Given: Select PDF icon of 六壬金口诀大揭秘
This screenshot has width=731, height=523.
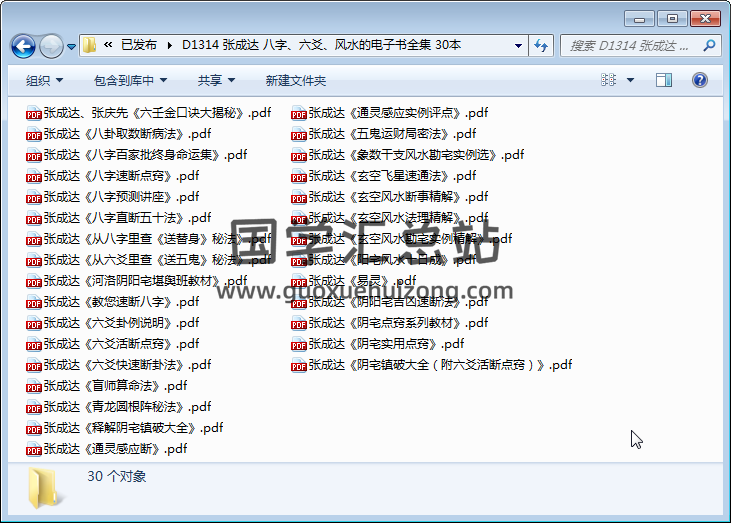Looking at the screenshot, I should coord(34,113).
